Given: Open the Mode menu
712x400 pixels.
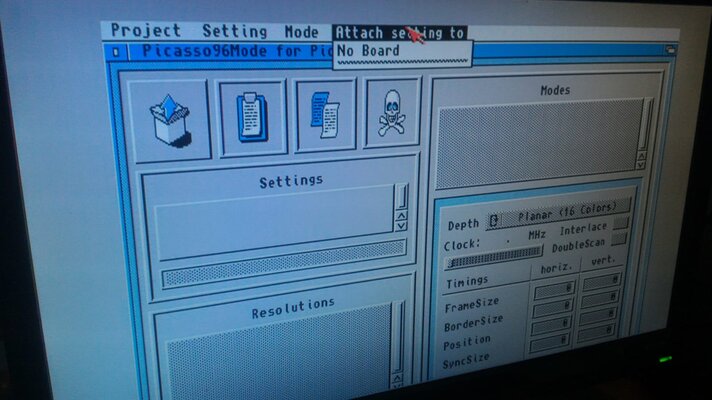Looking at the screenshot, I should 301,32.
